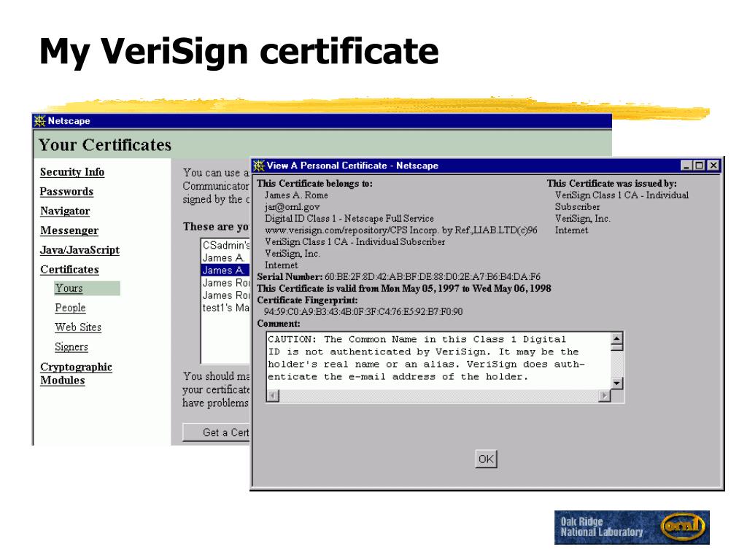Click the OK button in certificate dialog
The image size is (747, 560).
[x=486, y=459]
